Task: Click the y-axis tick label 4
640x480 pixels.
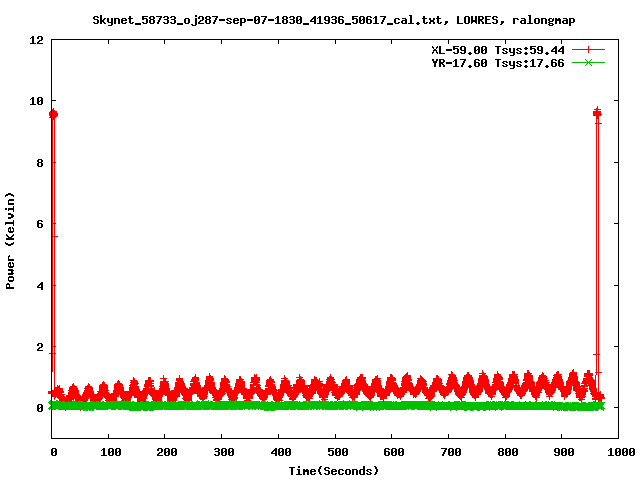Action: [40, 286]
